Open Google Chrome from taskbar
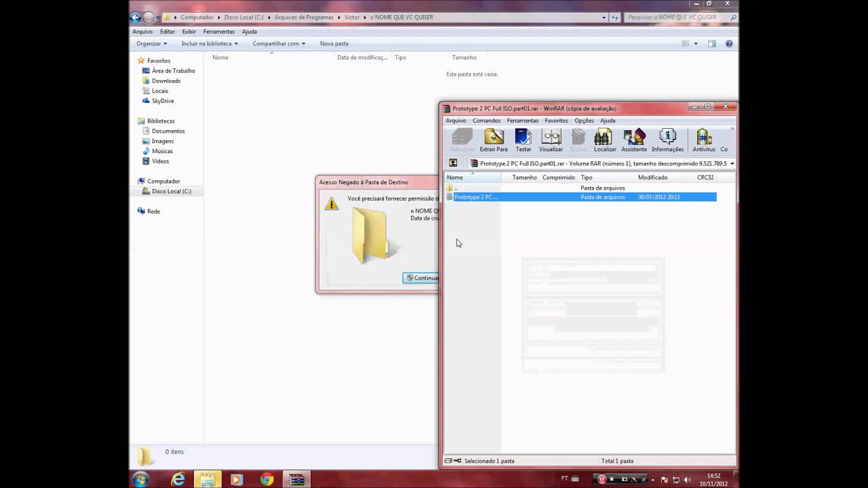The width and height of the screenshot is (868, 488). pyautogui.click(x=267, y=479)
